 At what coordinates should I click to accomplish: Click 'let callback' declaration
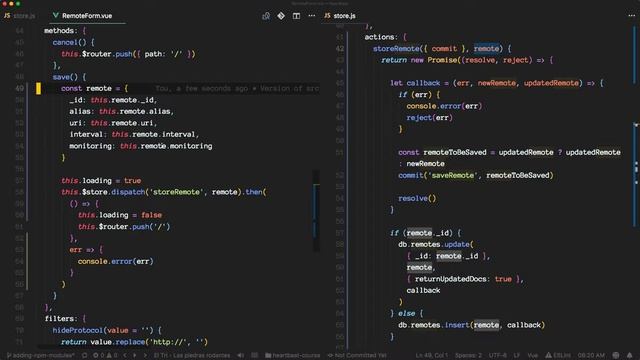click(415, 83)
